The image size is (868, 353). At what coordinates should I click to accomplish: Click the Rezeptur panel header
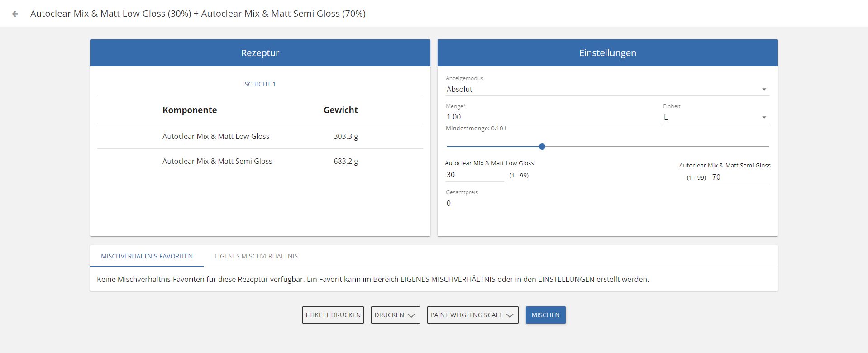(x=260, y=53)
